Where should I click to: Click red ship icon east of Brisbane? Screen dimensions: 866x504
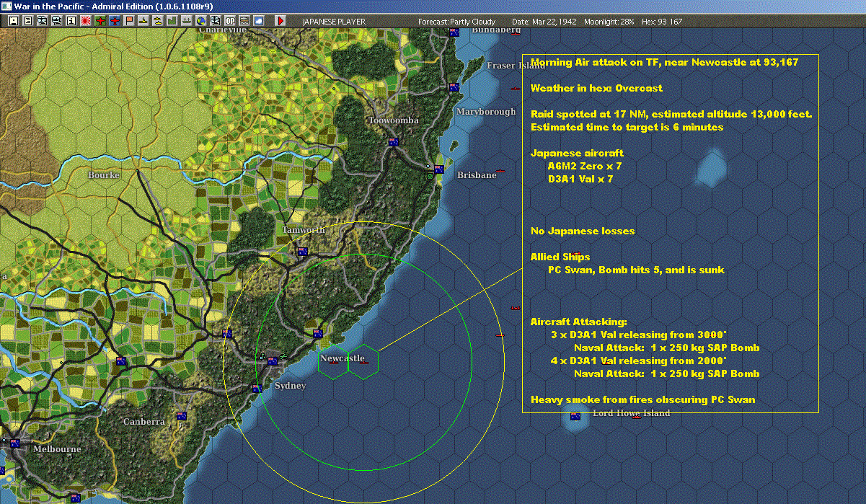[x=500, y=171]
